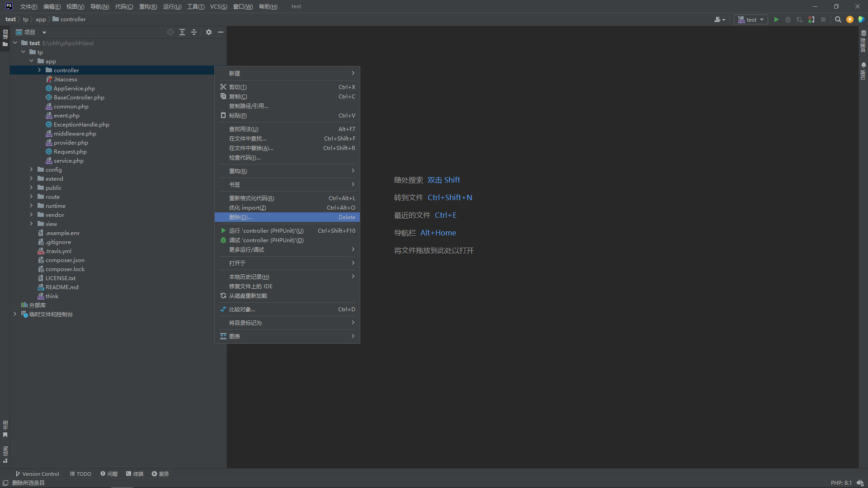Screen dimensions: 868x488
Task: Expand the controller folder
Action: pos(39,70)
